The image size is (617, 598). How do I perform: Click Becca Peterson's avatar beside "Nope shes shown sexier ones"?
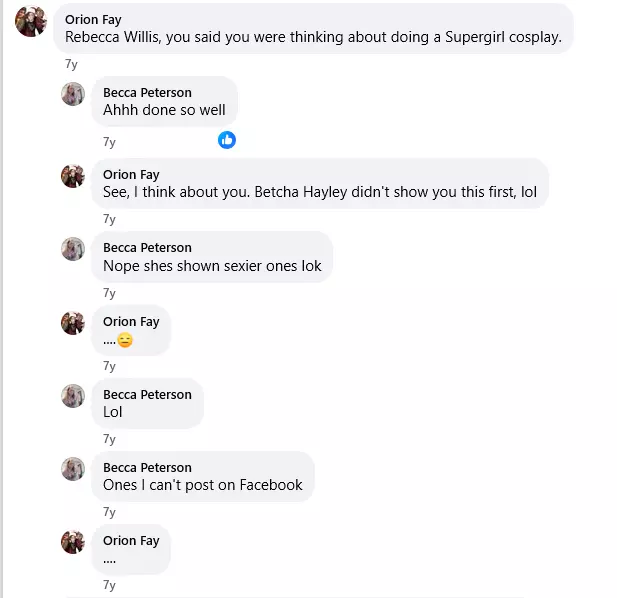[73, 249]
